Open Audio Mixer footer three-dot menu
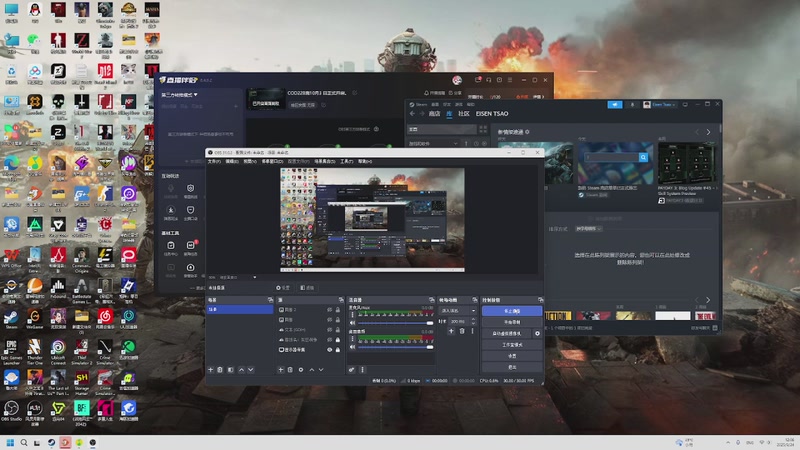The width and height of the screenshot is (800, 450). 362,369
